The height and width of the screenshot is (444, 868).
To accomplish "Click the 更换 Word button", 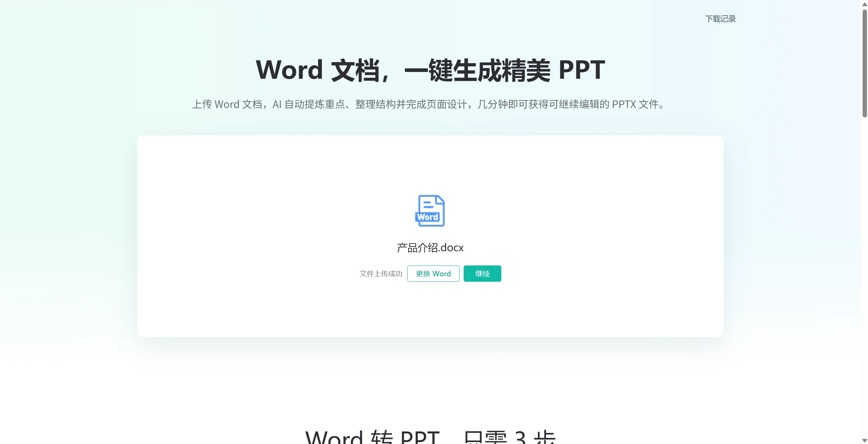I will tap(433, 274).
